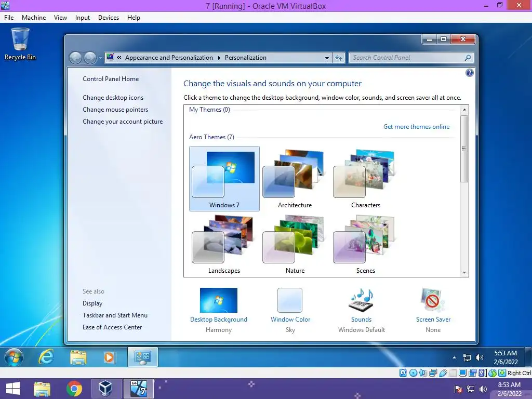Click Change mouse pointers link

115,110
